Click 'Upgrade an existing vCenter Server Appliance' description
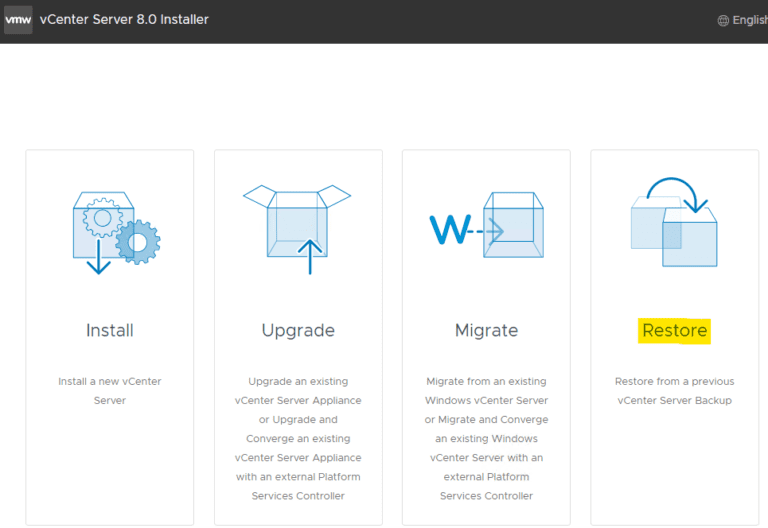 tap(298, 438)
